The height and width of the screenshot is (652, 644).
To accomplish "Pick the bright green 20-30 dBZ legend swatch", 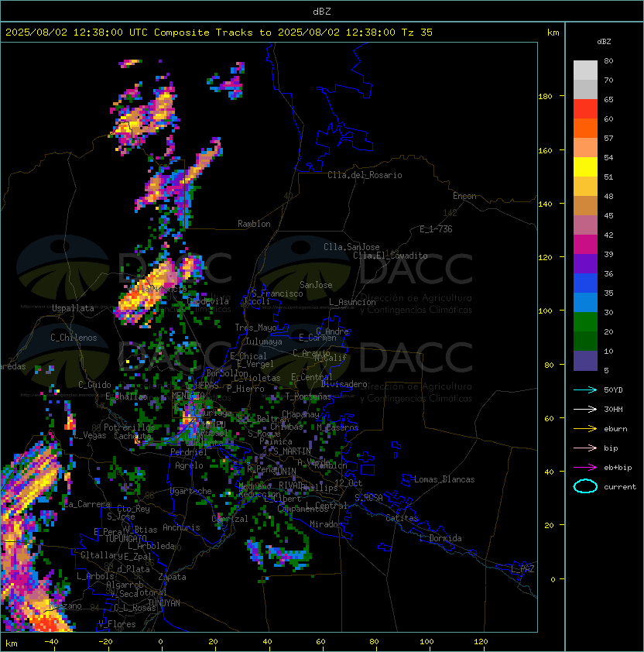I will (585, 322).
